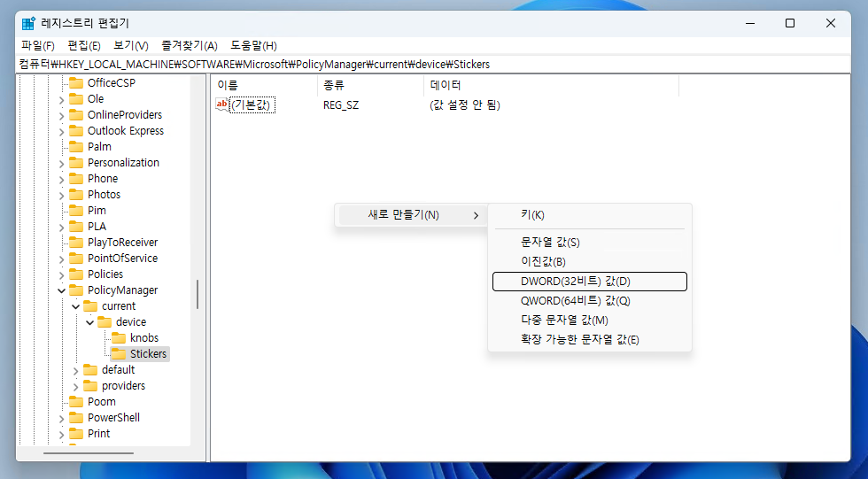Click the PLA folder icon
This screenshot has height=479, width=868.
click(x=76, y=227)
